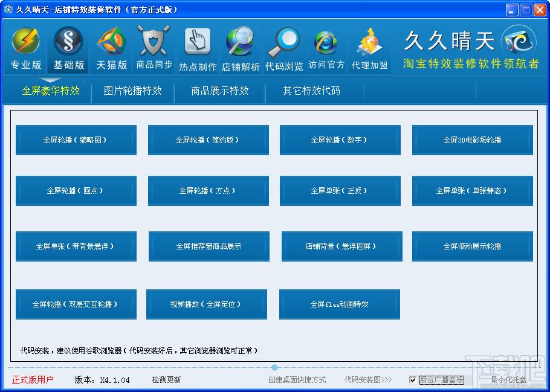Open 店铺解析 globe magnifier icon

(x=241, y=41)
